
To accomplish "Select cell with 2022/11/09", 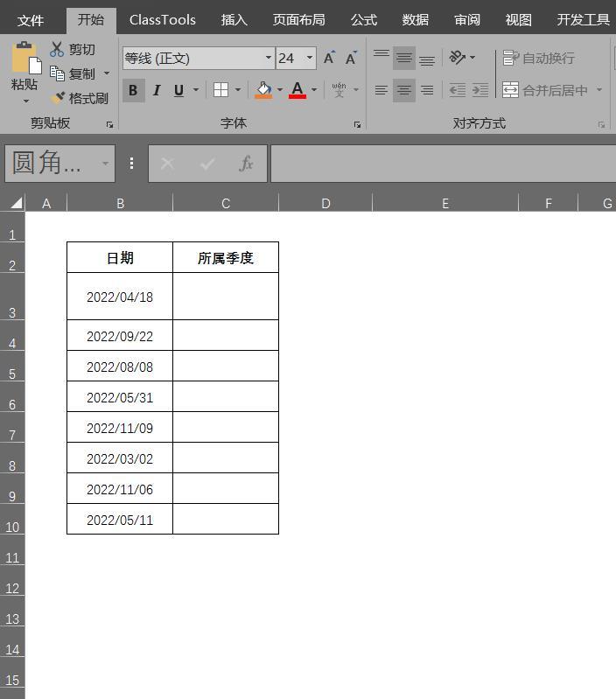I will point(120,428).
